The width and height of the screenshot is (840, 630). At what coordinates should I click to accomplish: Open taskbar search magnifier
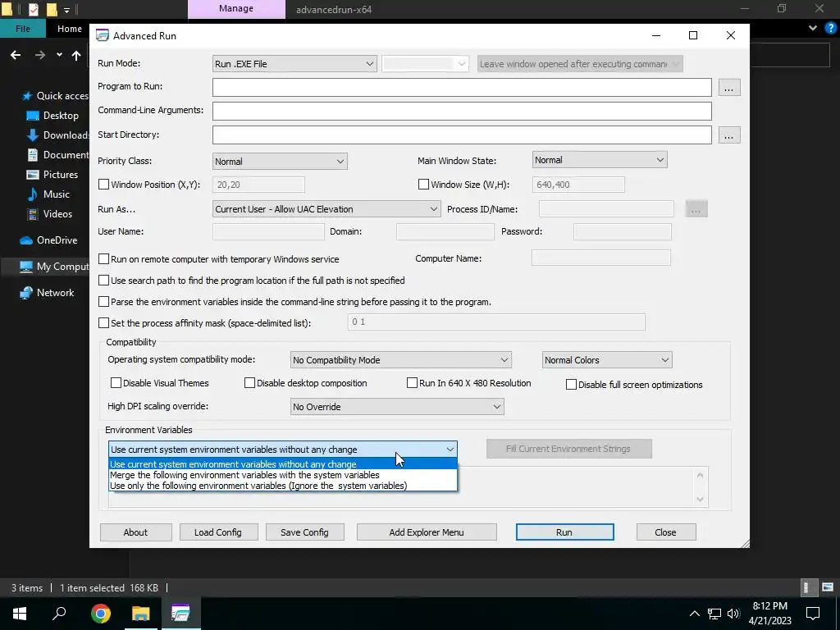[x=59, y=613]
